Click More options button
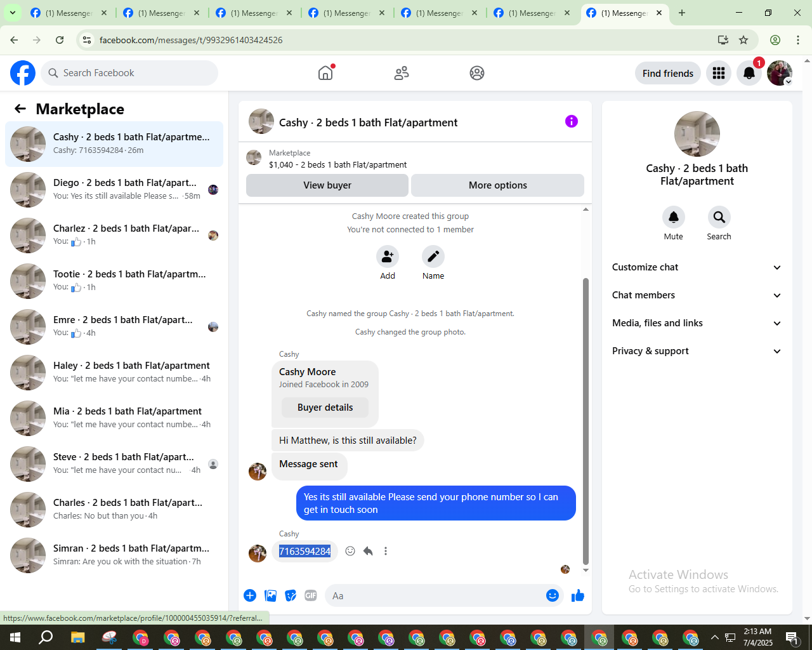 coord(498,185)
